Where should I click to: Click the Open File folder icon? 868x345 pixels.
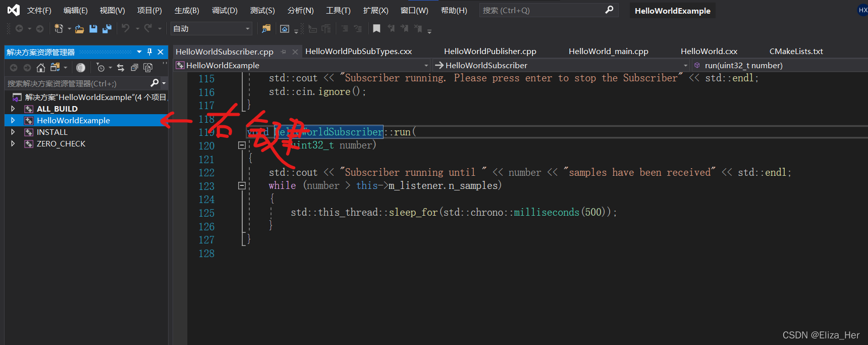tap(79, 29)
